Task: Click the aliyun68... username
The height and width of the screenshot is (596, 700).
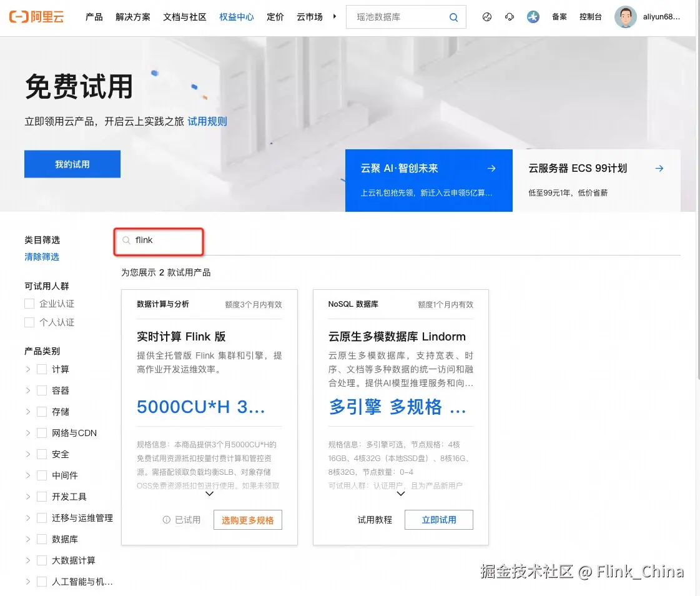Action: pos(661,17)
